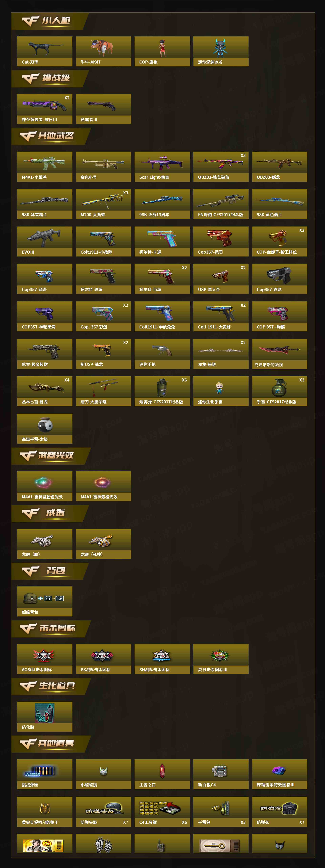Open the 其他武器 section header
Image resolution: width=325 pixels, height=868 pixels.
pos(50,136)
